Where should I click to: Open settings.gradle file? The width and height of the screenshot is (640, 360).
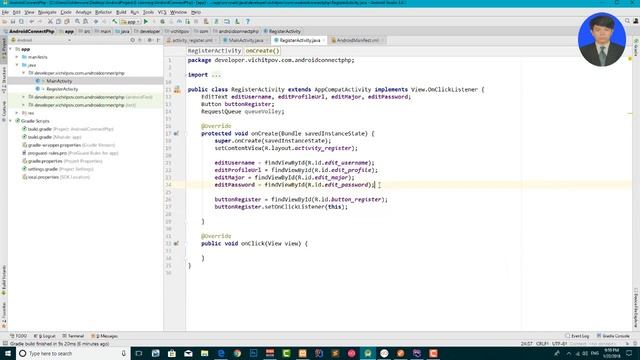[x=42, y=169]
